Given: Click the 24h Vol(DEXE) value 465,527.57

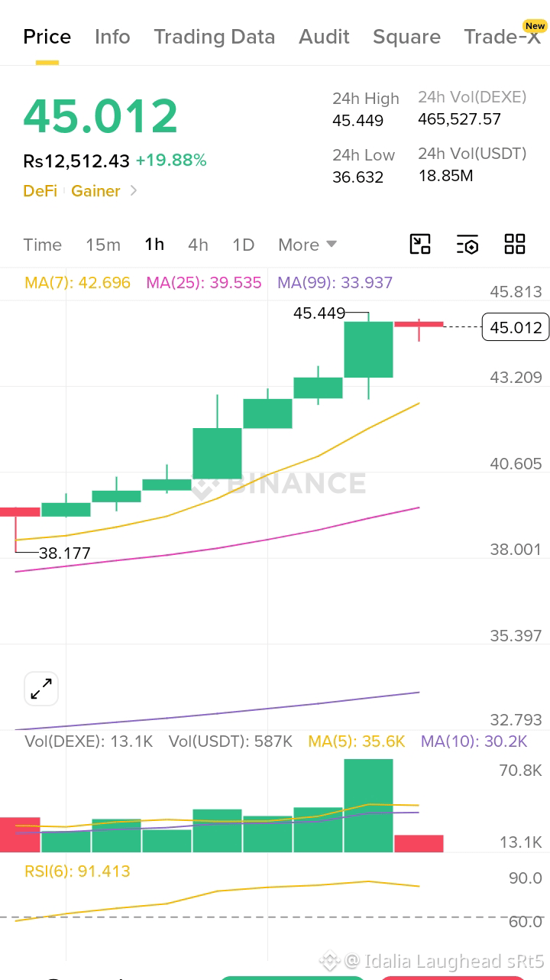Looking at the screenshot, I should coord(459,119).
